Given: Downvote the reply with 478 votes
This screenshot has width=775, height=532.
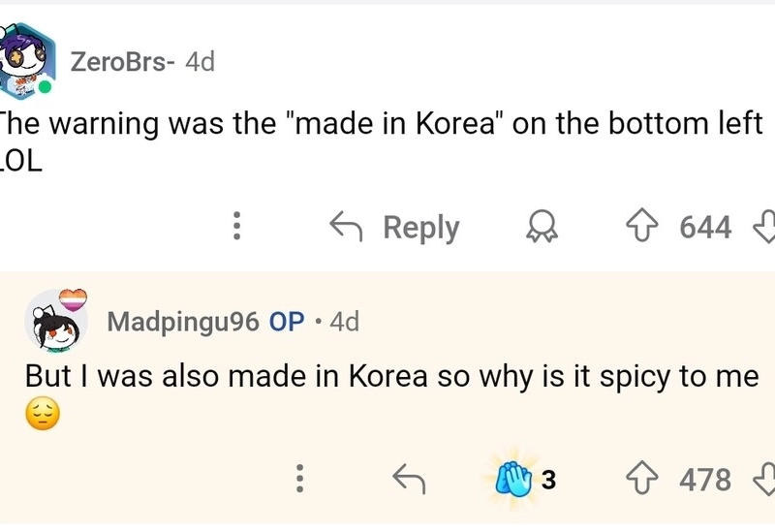Looking at the screenshot, I should point(764,479).
